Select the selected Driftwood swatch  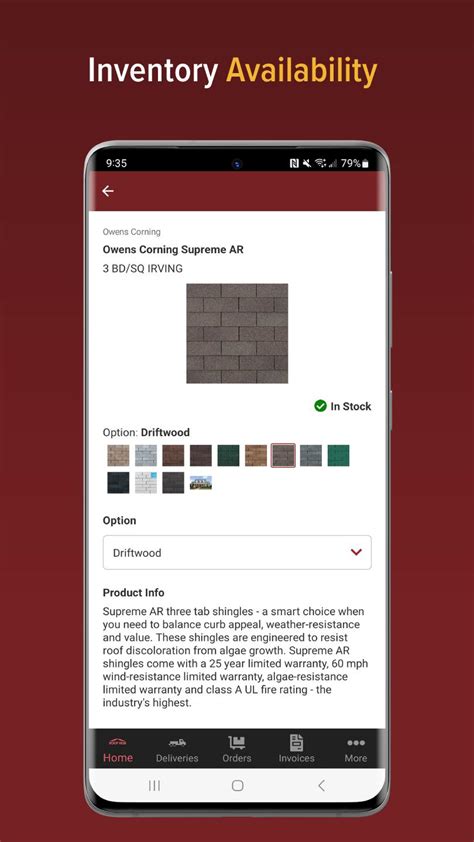tap(283, 455)
